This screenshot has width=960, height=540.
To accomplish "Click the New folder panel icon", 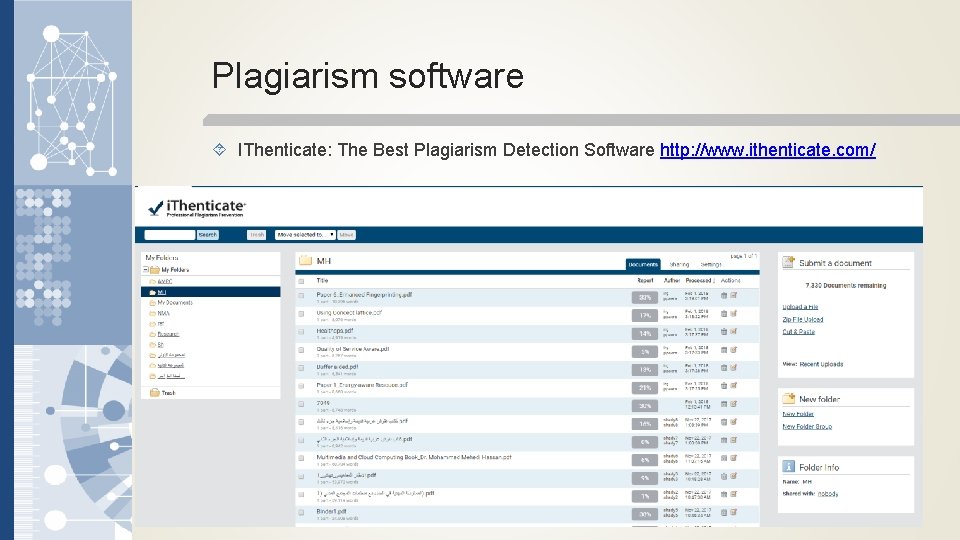I will [788, 399].
